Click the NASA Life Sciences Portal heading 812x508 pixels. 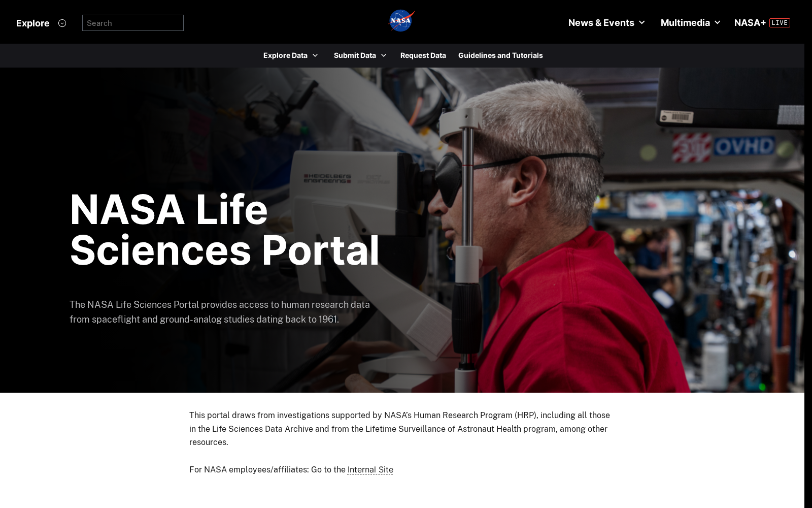(x=224, y=230)
